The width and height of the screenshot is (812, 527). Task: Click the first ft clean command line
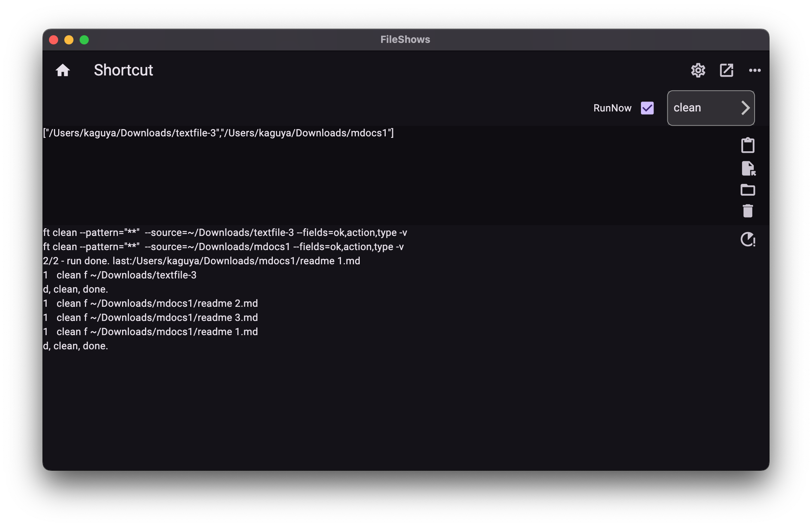pos(225,233)
